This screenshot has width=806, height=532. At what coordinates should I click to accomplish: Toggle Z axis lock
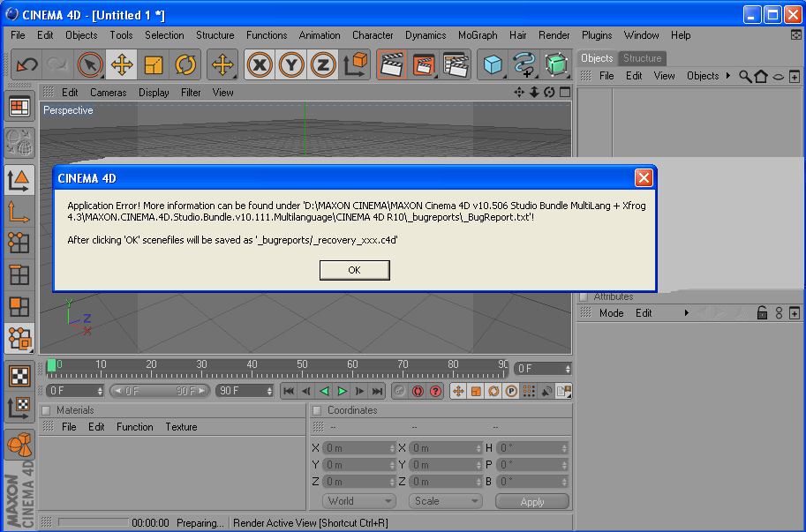(323, 64)
